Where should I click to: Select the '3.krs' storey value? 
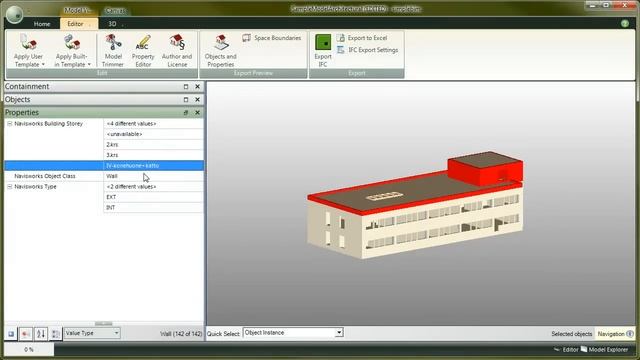pos(153,155)
